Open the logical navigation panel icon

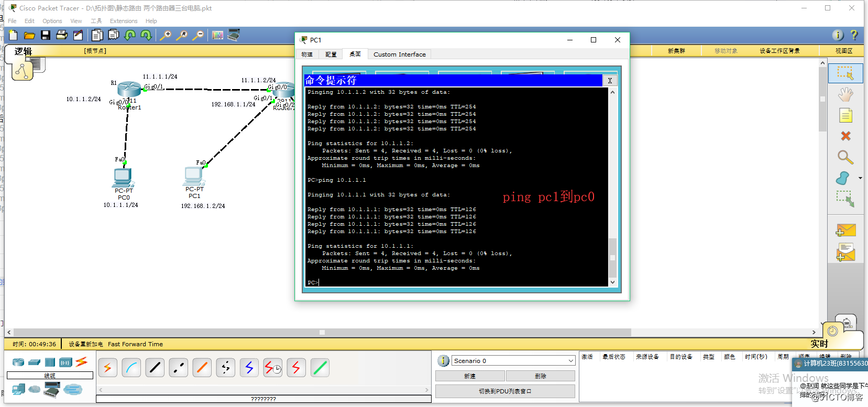pyautogui.click(x=22, y=70)
